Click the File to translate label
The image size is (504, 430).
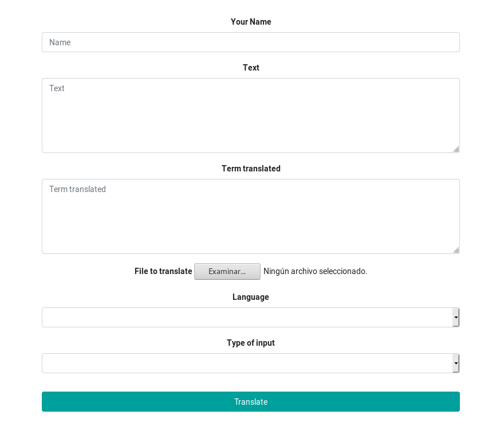(163, 271)
